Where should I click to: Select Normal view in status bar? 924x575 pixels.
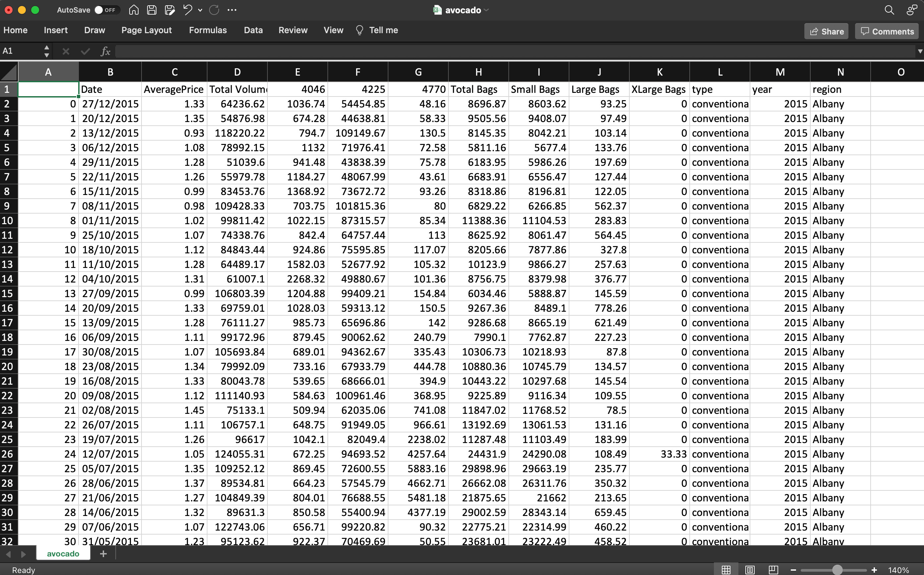(x=726, y=570)
